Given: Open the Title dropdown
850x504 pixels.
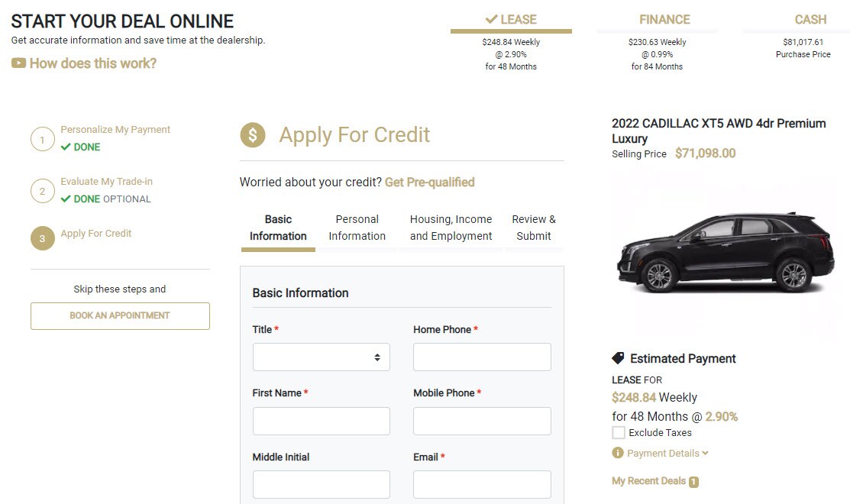Looking at the screenshot, I should tap(321, 357).
